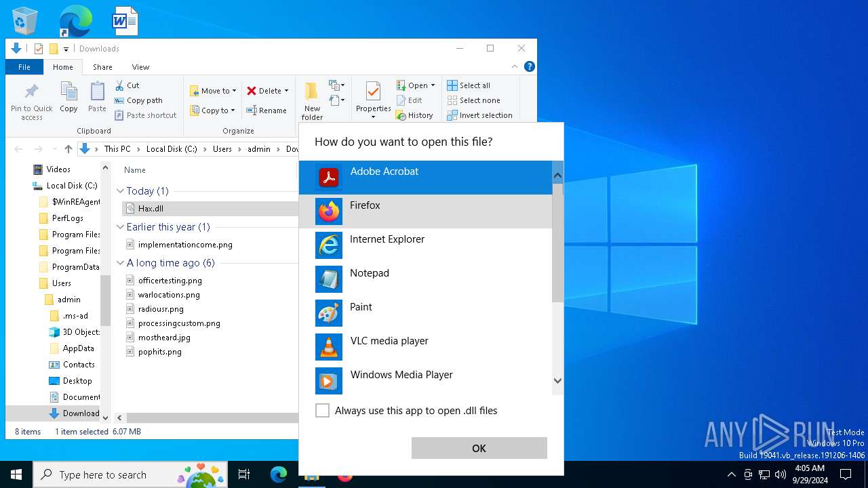Pick Windows Media Player in the list
Image resolution: width=868 pixels, height=488 pixels.
coord(425,381)
